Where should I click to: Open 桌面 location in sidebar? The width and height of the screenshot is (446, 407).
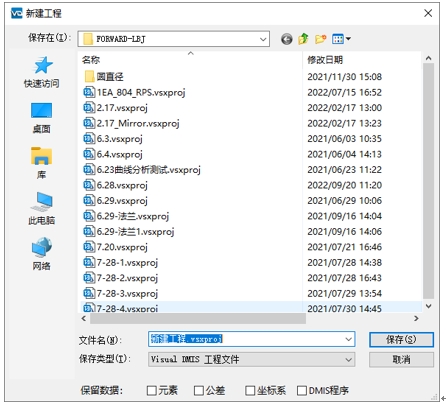41,118
